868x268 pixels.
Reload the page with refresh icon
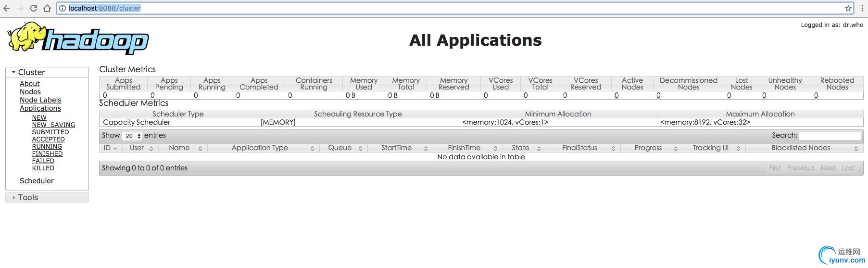coord(34,8)
